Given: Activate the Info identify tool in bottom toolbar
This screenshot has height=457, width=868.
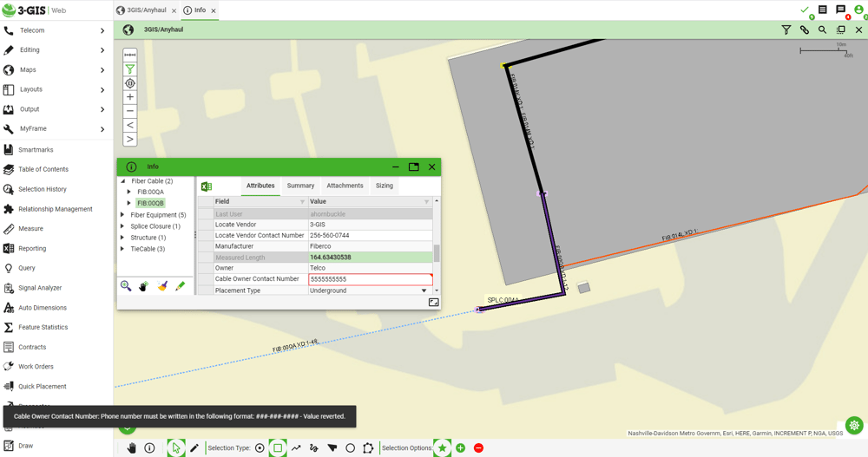Looking at the screenshot, I should pos(149,448).
